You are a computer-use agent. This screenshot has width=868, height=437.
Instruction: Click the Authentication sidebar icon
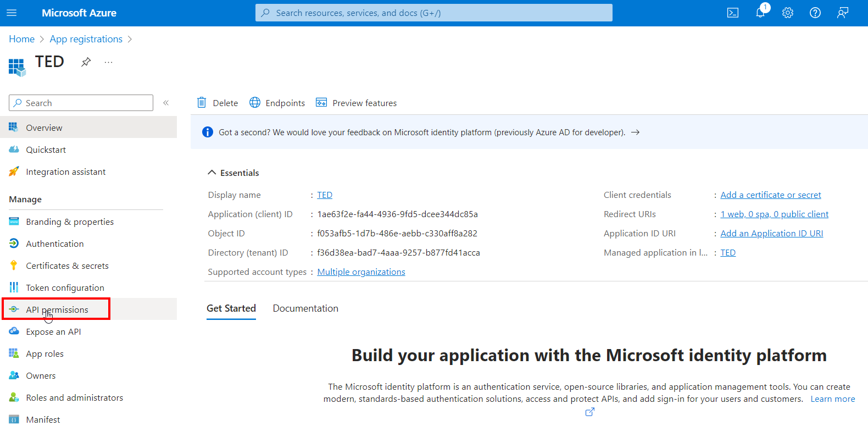pos(14,244)
